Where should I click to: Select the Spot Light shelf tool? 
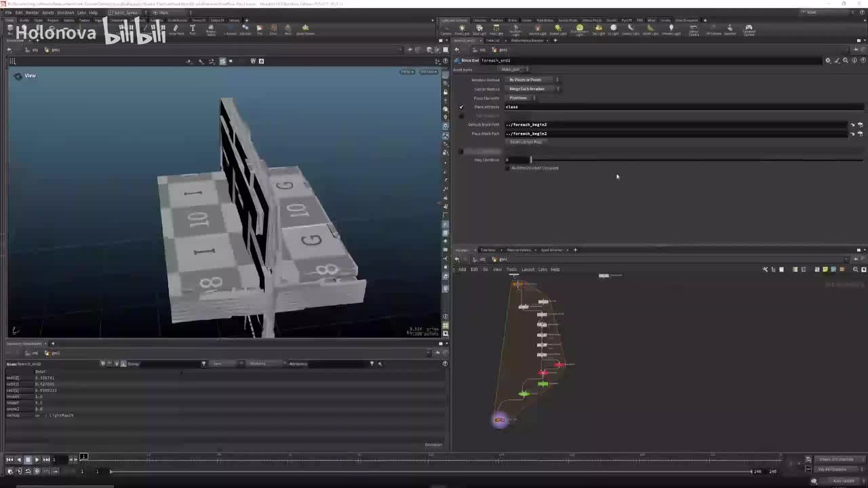[x=479, y=30]
